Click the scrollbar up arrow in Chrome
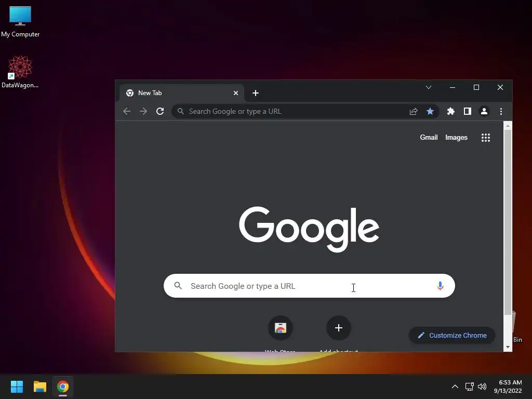Viewport: 532px width, 399px height. pyautogui.click(x=508, y=126)
